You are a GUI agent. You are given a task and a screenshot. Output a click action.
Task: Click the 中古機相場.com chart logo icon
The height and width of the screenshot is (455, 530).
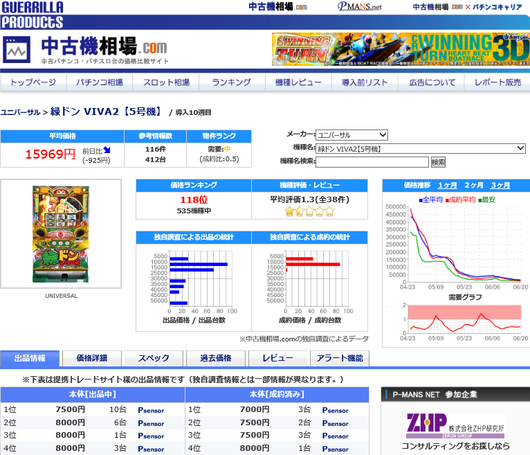(x=17, y=50)
